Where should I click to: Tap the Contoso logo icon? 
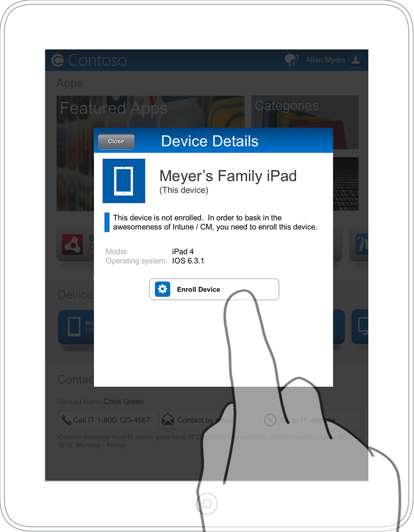(58, 60)
